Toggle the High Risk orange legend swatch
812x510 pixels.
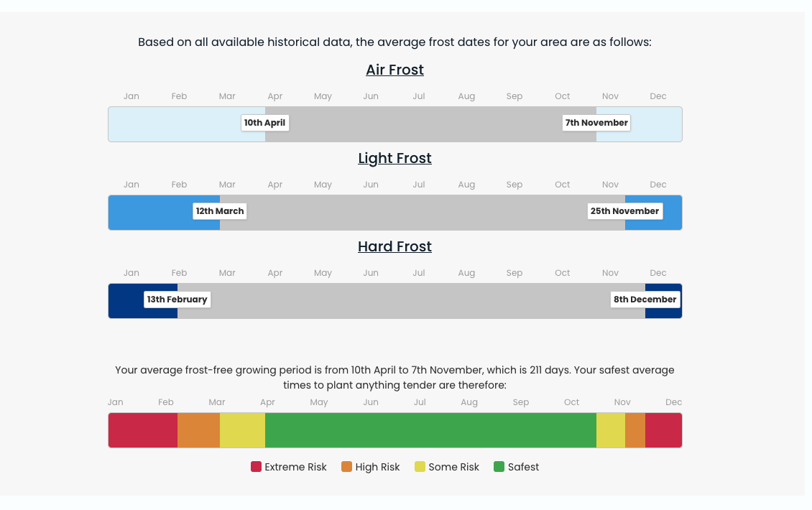click(346, 467)
